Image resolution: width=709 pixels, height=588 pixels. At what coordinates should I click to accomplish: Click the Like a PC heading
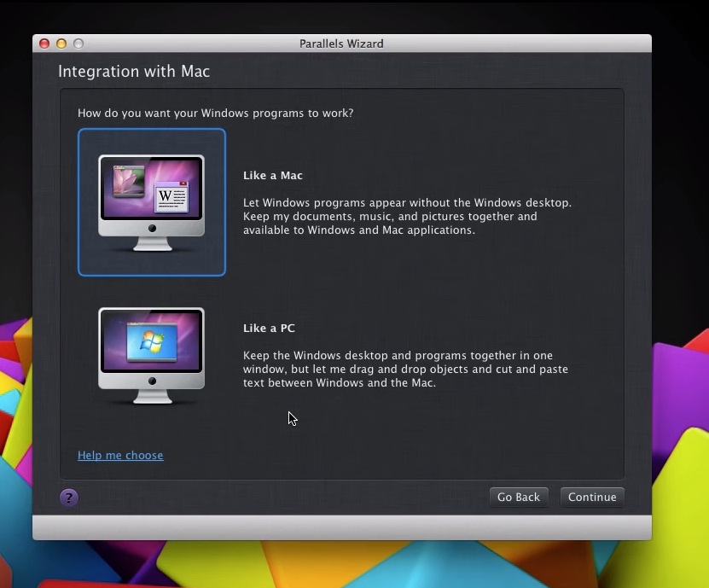coord(269,329)
